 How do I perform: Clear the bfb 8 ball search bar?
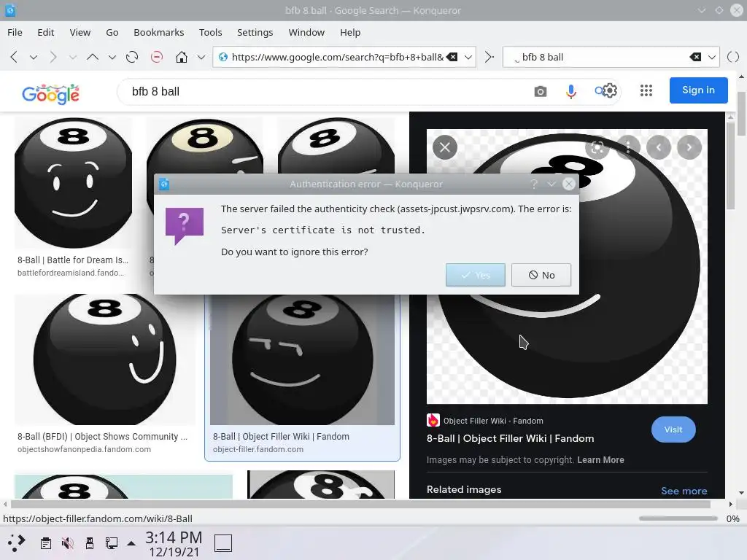pos(695,57)
